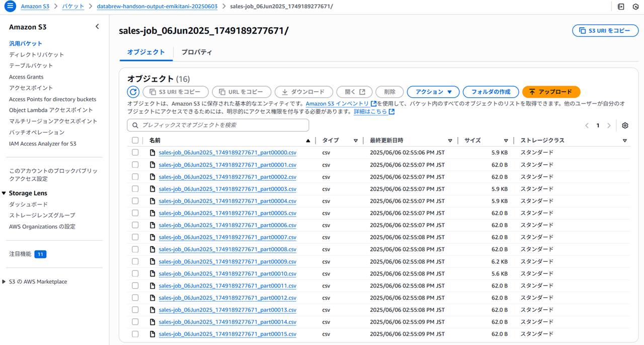
Task: Open file sales-job part00011.csv link
Action: [x=227, y=286]
